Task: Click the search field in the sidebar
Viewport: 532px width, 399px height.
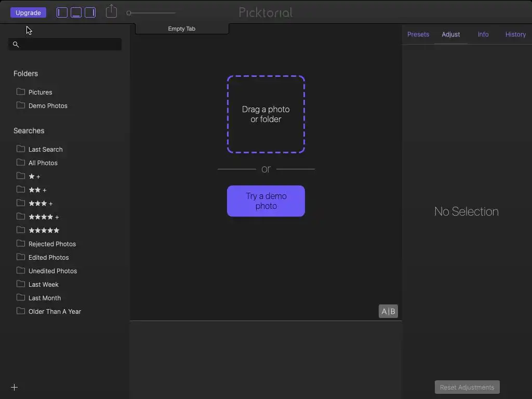Action: (65, 45)
